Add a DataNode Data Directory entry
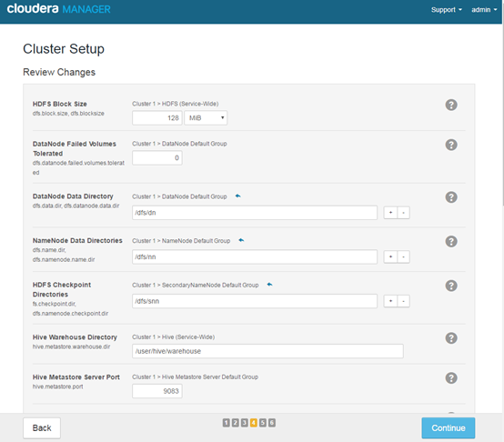 pyautogui.click(x=390, y=213)
